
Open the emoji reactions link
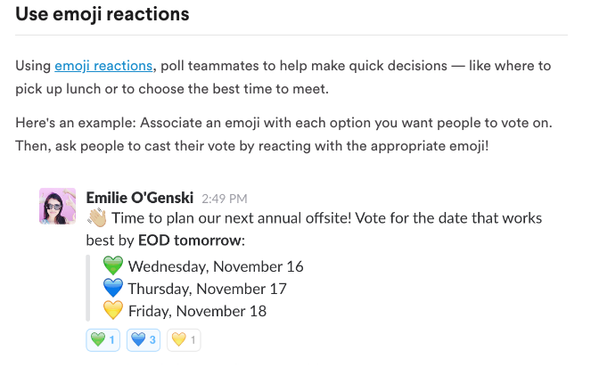[104, 66]
